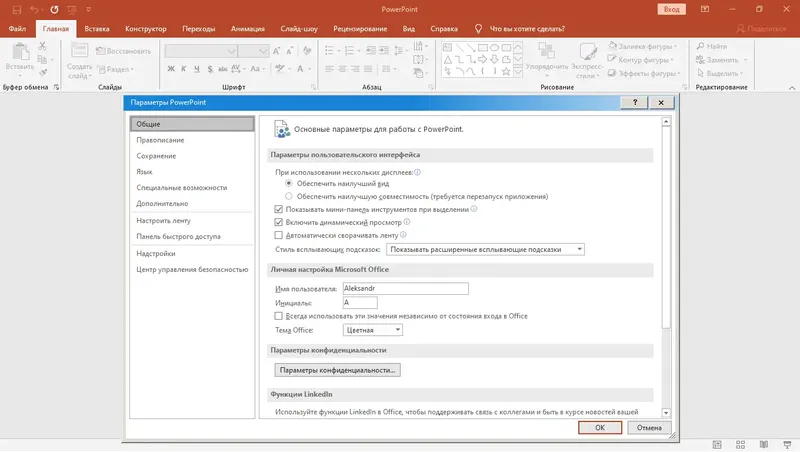
Task: Toggle Underline (Ч) formatting
Action: [196, 69]
